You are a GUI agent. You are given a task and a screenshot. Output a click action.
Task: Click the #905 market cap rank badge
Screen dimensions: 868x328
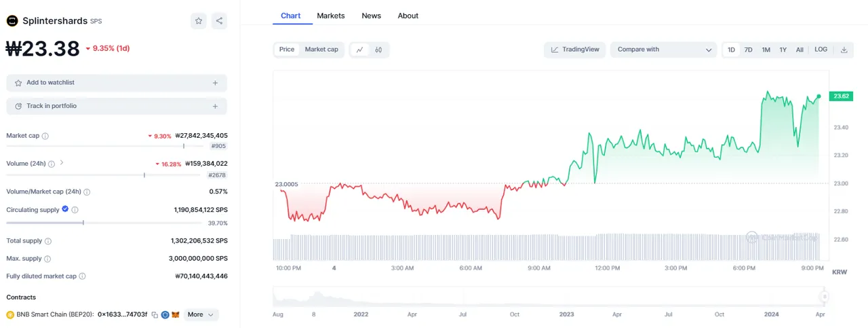(218, 146)
